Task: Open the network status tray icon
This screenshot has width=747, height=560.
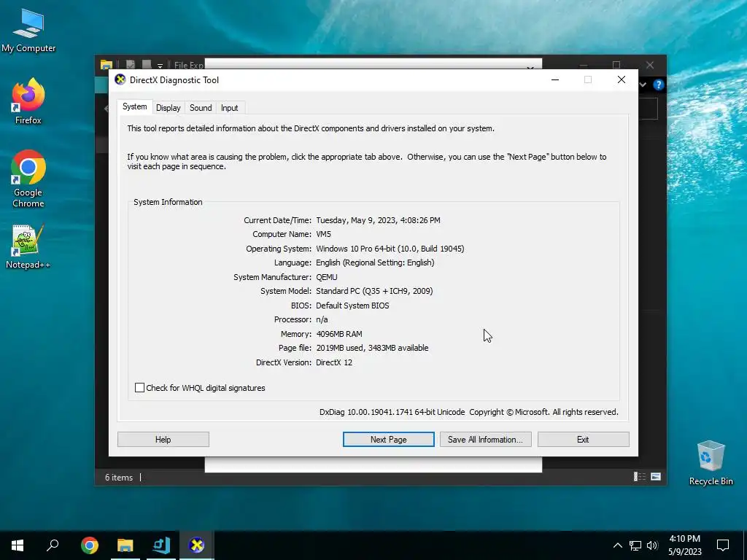Action: pos(635,545)
